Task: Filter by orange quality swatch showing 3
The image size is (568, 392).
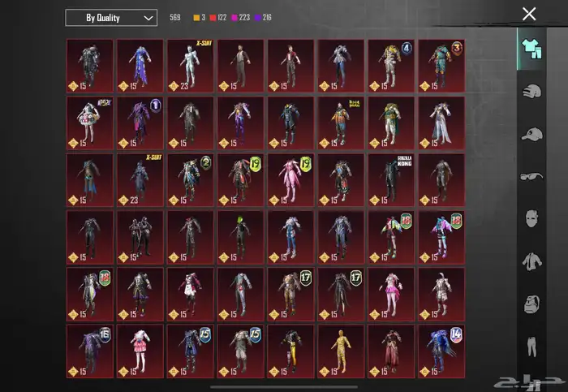Action: [200, 17]
